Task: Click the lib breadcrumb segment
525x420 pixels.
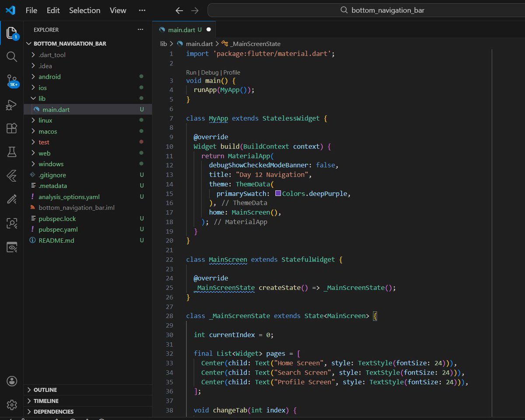Action: (x=163, y=44)
